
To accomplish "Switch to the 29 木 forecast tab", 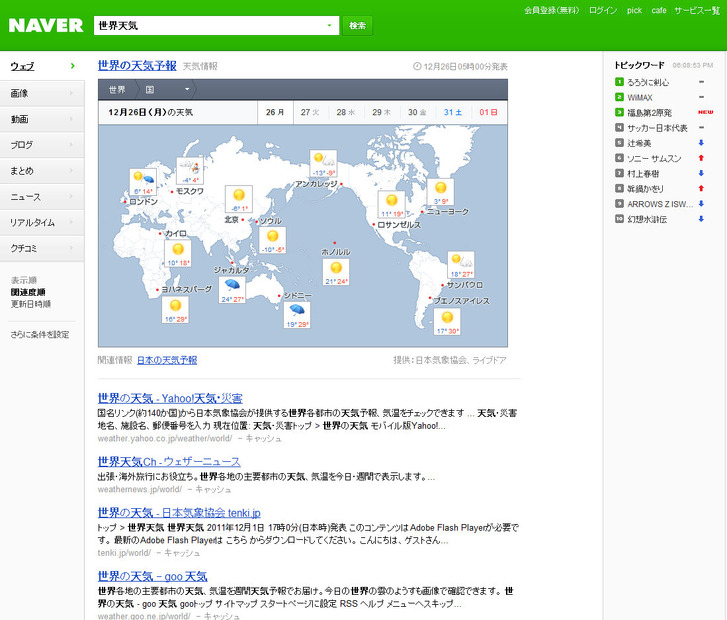I will click(x=382, y=112).
